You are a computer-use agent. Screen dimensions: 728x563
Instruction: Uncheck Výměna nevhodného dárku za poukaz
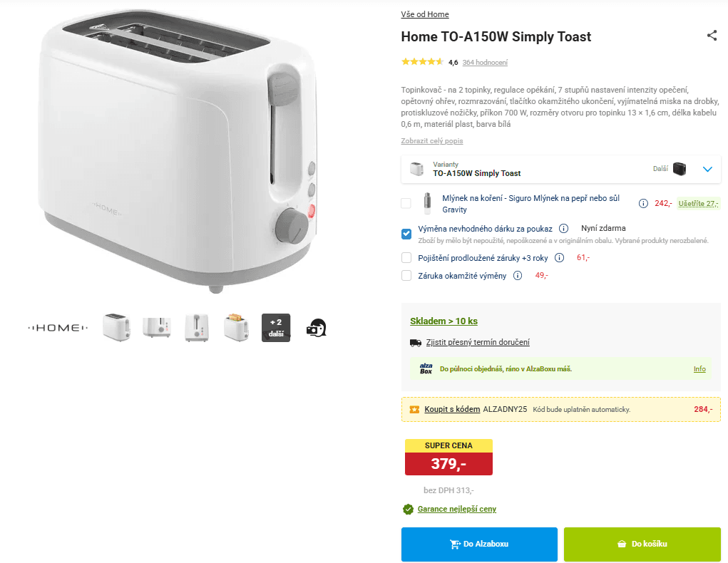pyautogui.click(x=406, y=233)
